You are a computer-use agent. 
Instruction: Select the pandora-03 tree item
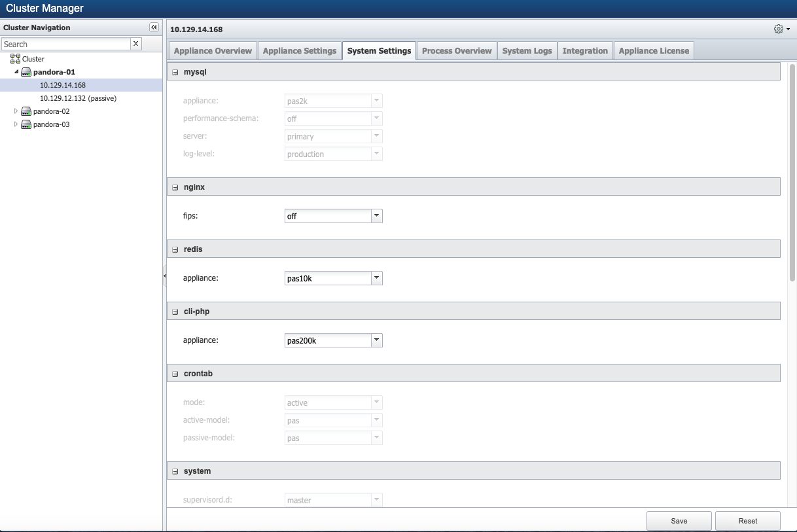click(51, 124)
